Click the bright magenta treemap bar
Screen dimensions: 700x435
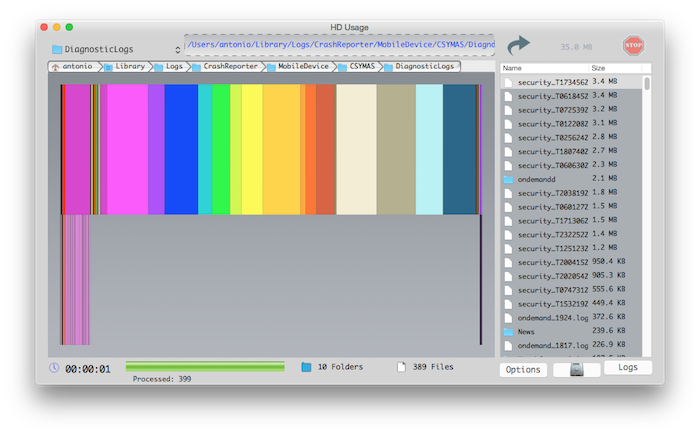pyautogui.click(x=127, y=149)
